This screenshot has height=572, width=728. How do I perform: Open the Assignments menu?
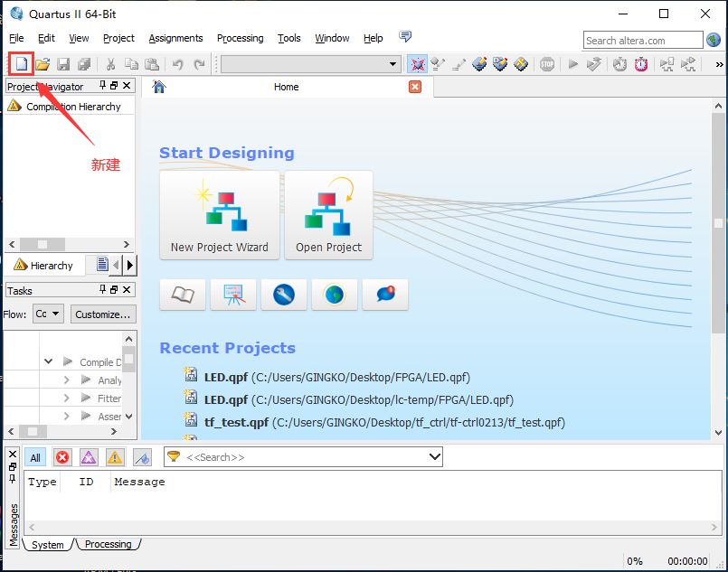tap(175, 38)
